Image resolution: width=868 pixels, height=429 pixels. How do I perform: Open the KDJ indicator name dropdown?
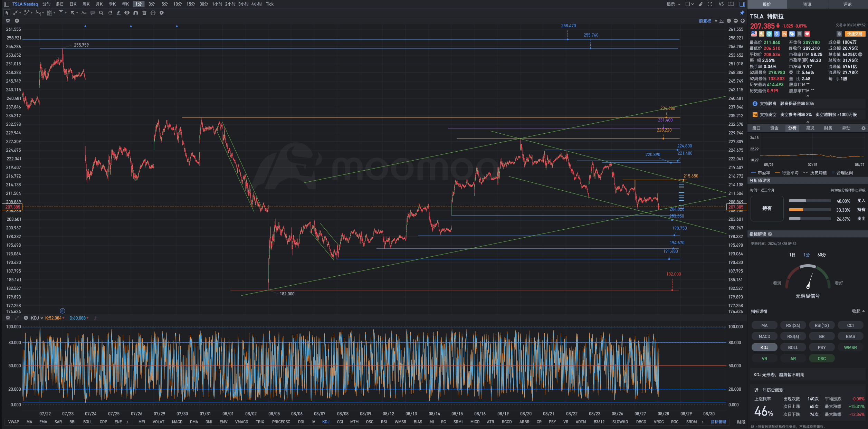click(x=37, y=318)
